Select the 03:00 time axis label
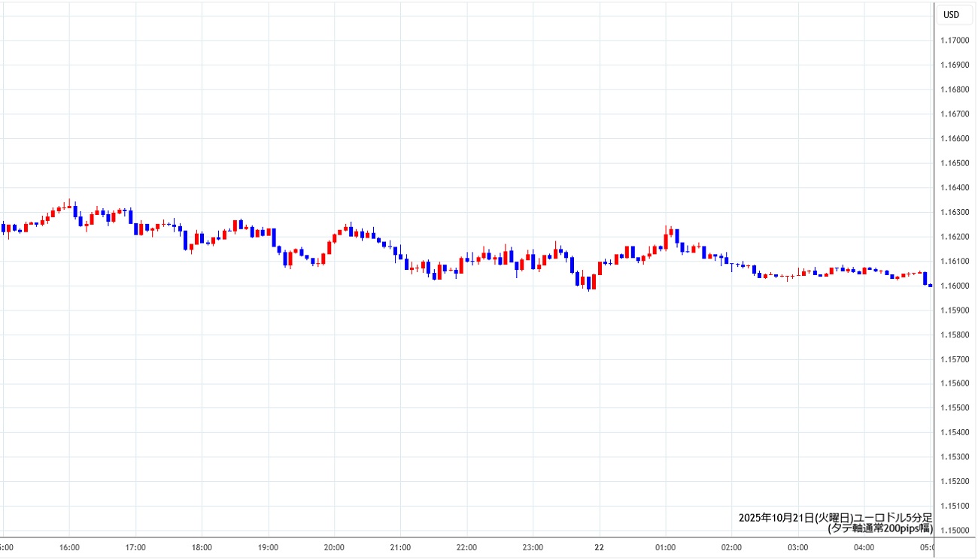978x560 pixels. tap(797, 547)
